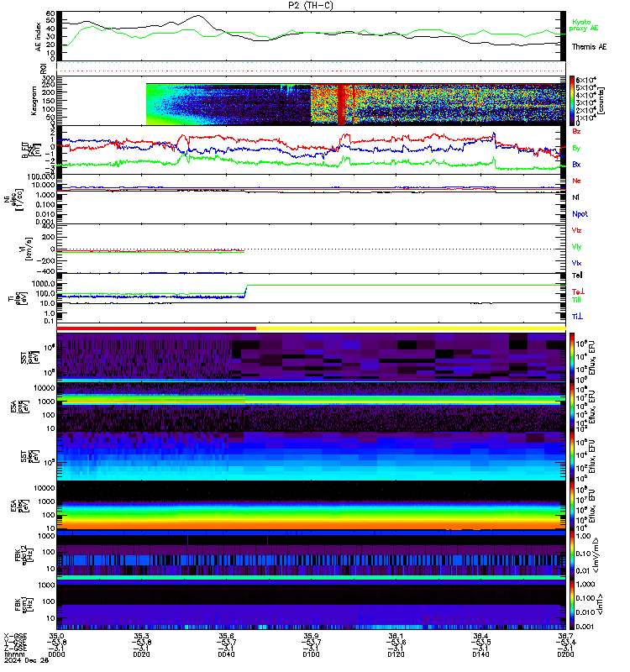Click the B-field line plot panel
This screenshot has width=630, height=672.
(311, 150)
